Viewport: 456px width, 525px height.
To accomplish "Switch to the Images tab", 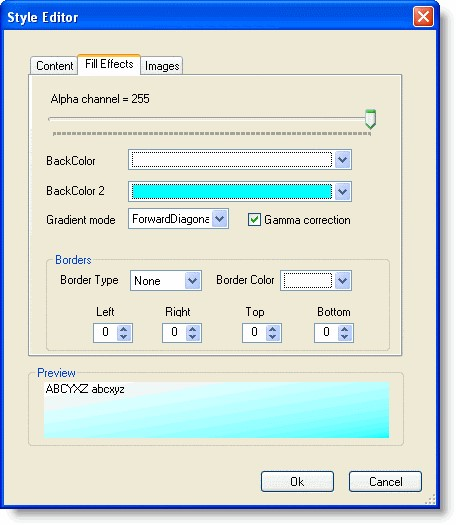I will pyautogui.click(x=162, y=66).
